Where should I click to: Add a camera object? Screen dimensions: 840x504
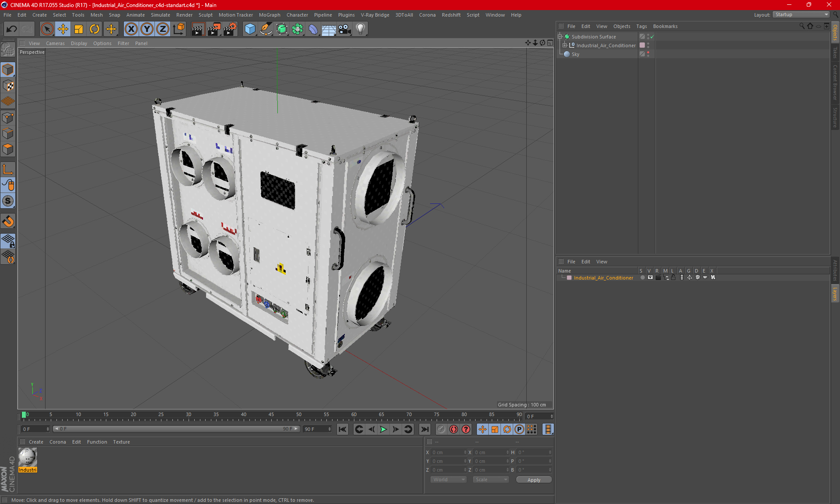tap(345, 29)
